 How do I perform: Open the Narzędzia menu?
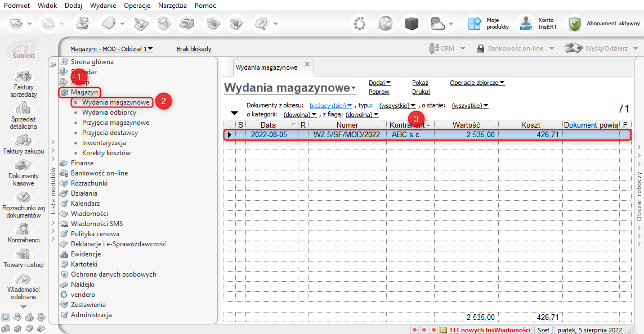(x=172, y=5)
